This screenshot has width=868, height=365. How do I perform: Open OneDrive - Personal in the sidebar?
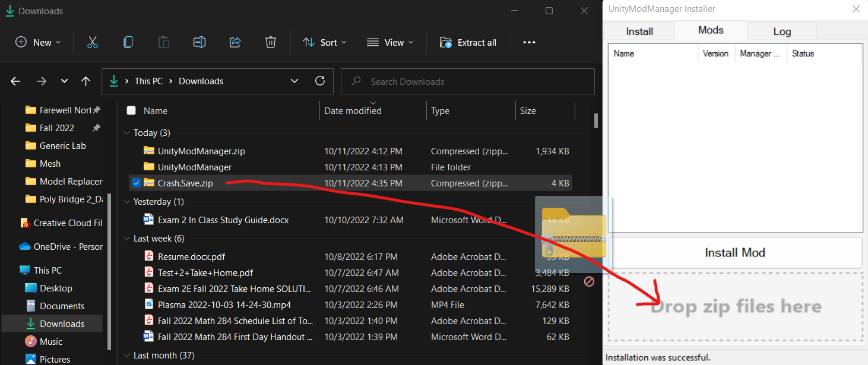pos(61,247)
